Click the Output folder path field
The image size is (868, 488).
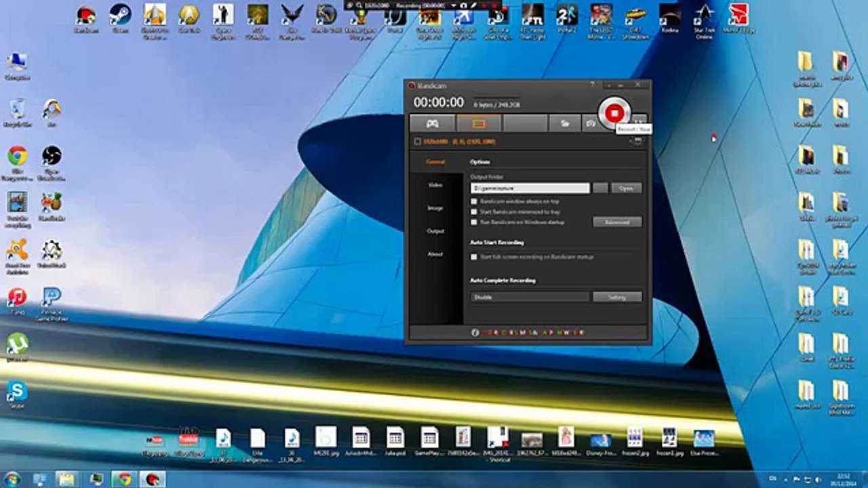(530, 188)
